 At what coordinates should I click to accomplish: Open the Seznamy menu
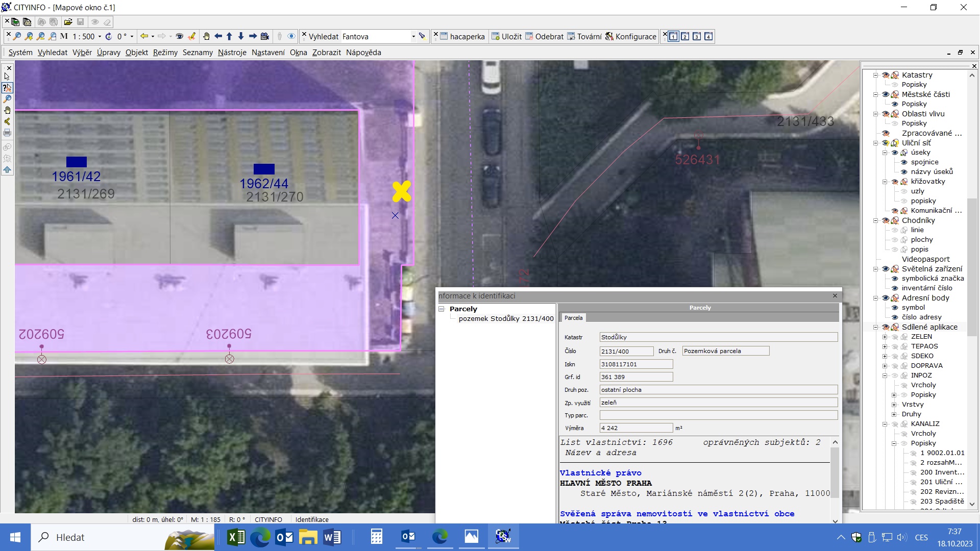coord(198,53)
